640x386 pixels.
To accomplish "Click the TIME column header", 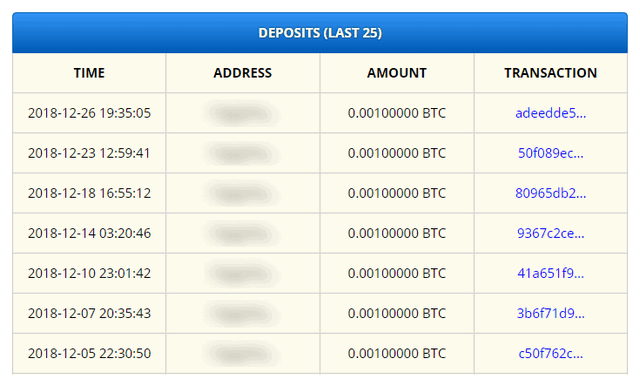I will 89,73.
